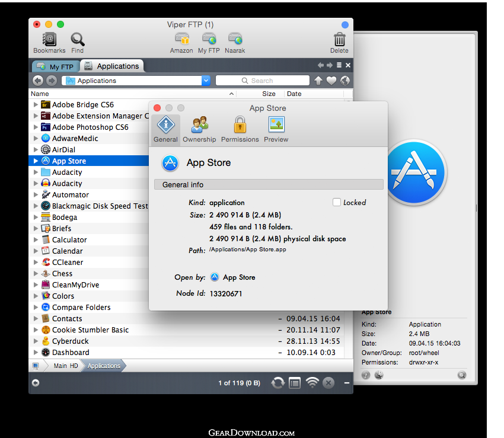Enable the Locked checkbox

(337, 202)
